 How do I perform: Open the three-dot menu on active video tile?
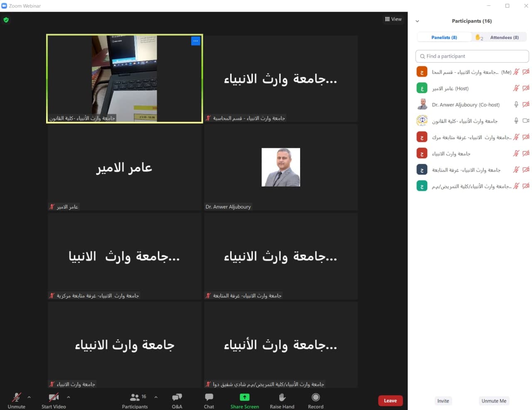click(196, 41)
